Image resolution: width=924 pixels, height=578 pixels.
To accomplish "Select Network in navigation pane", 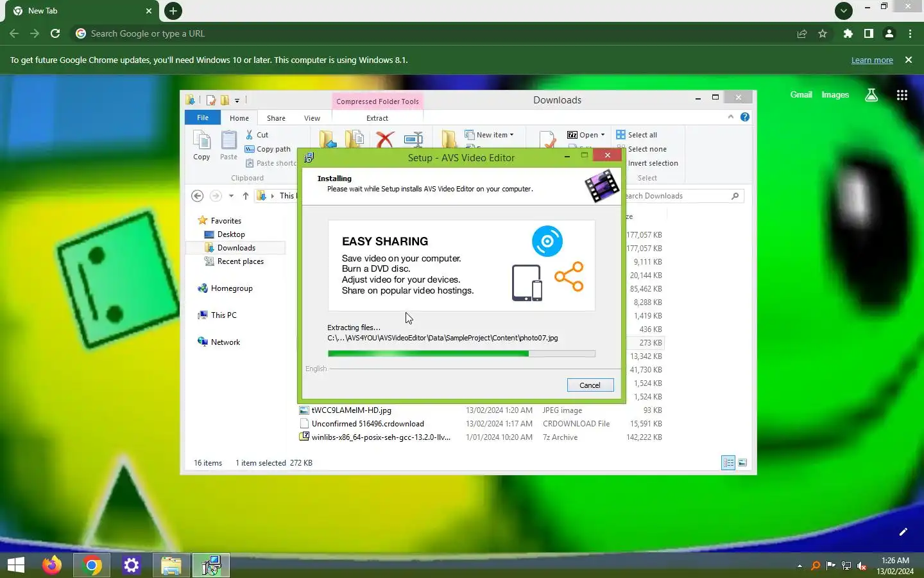I will click(218, 342).
